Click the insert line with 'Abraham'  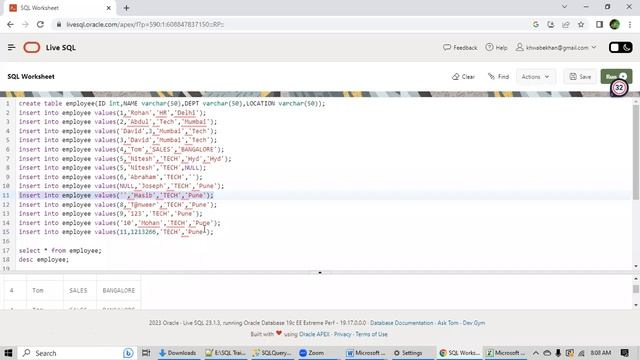pos(110,177)
